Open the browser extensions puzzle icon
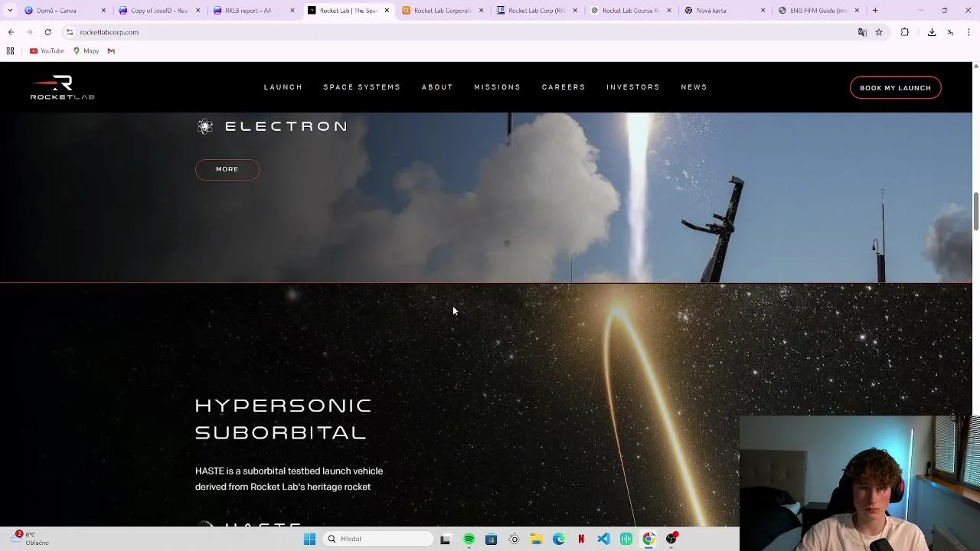980x551 pixels. (x=905, y=32)
